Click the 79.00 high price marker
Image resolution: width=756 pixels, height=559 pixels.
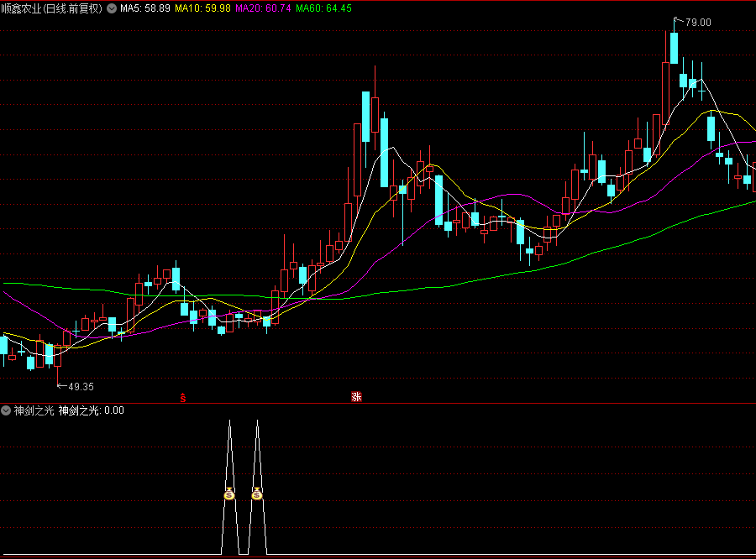[698, 22]
